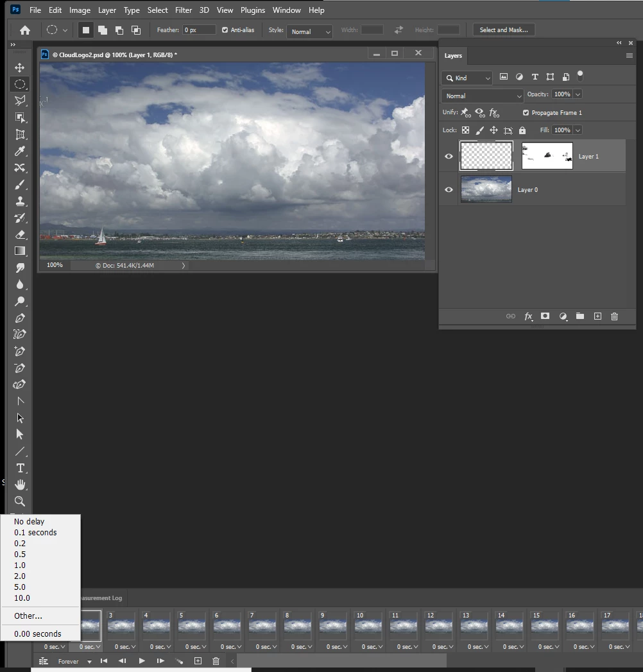Image resolution: width=643 pixels, height=672 pixels.
Task: Select frame 7 thumbnail in timeline
Action: 262,626
